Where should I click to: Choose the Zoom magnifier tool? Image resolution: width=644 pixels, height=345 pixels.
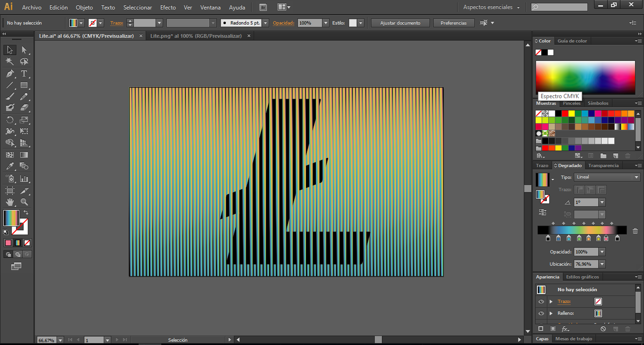coord(24,202)
